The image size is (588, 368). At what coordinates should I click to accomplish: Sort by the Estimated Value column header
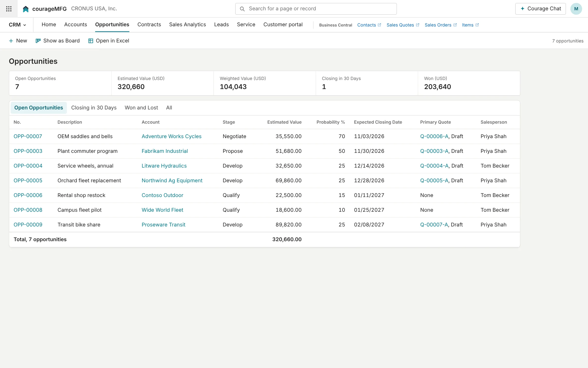point(284,122)
